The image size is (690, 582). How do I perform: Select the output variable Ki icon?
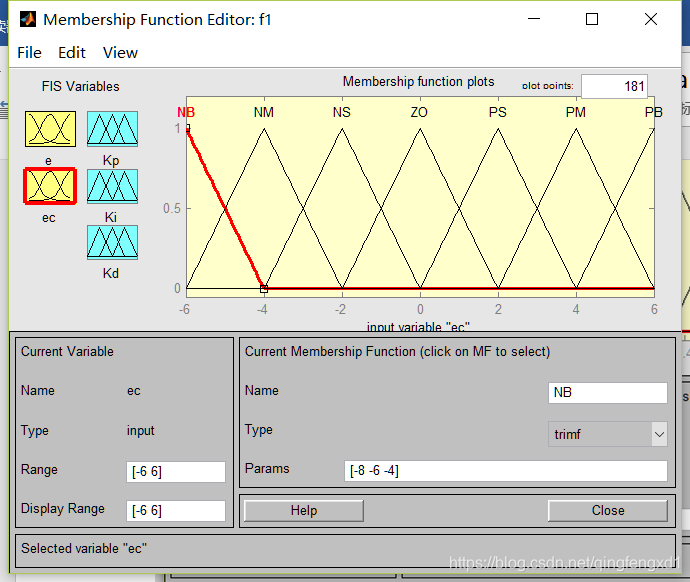pyautogui.click(x=112, y=186)
